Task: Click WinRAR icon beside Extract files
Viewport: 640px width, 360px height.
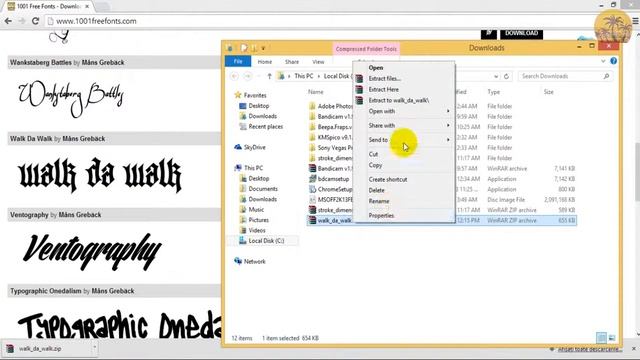Action: [359, 78]
